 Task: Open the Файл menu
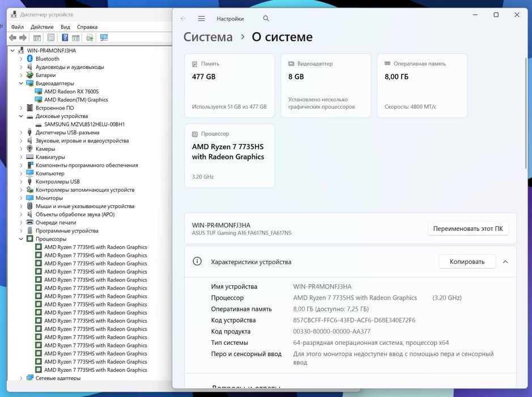(x=18, y=27)
